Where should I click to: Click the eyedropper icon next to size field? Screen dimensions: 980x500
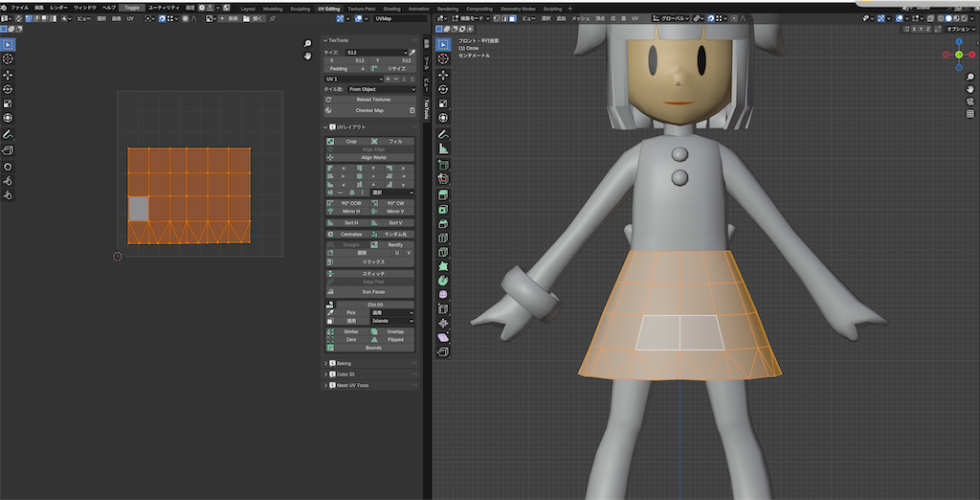tap(412, 53)
